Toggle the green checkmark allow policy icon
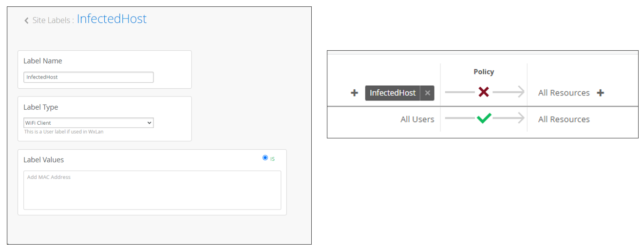Image resolution: width=644 pixels, height=252 pixels. click(x=483, y=118)
